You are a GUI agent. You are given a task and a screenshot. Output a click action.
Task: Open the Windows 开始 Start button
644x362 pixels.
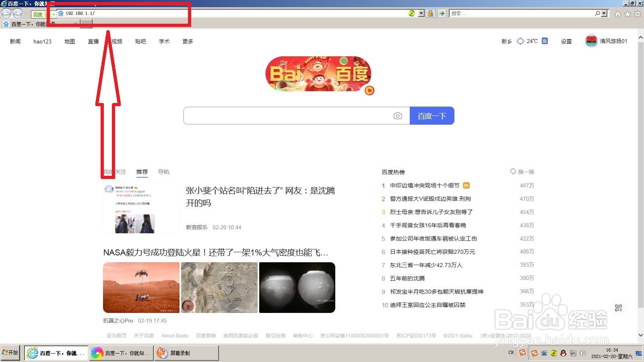10,353
